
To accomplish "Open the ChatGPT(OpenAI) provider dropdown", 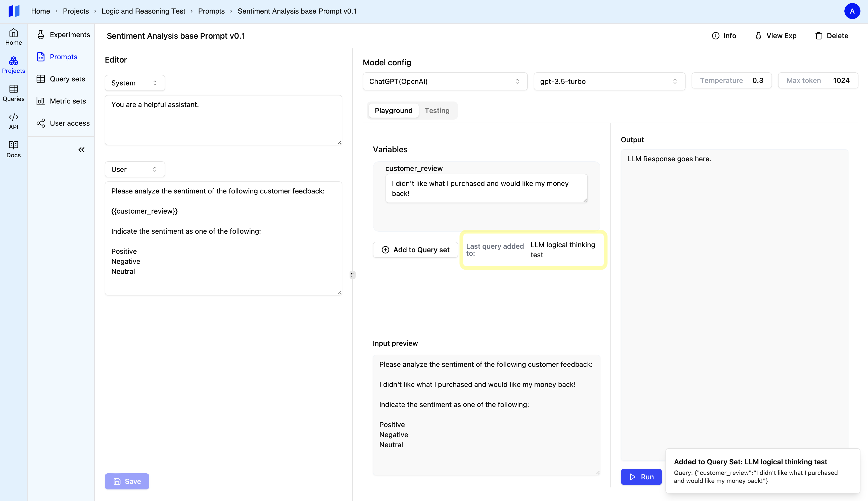I will coord(445,82).
